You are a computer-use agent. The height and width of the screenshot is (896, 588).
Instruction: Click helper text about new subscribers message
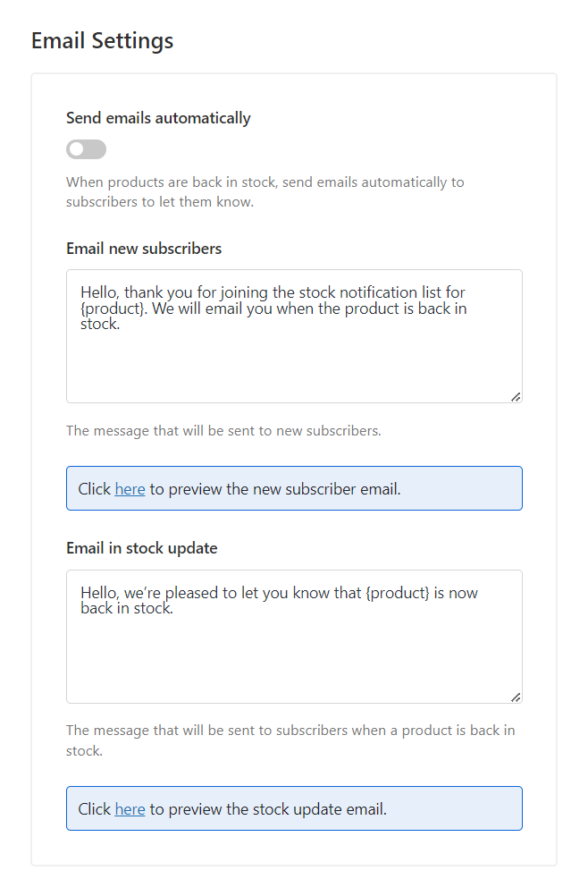[x=223, y=431]
